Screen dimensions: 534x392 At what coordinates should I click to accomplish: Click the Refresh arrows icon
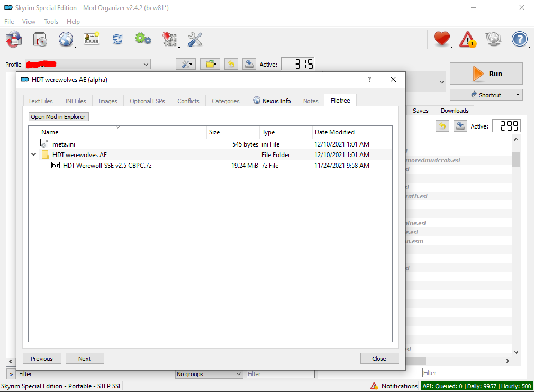tap(117, 39)
